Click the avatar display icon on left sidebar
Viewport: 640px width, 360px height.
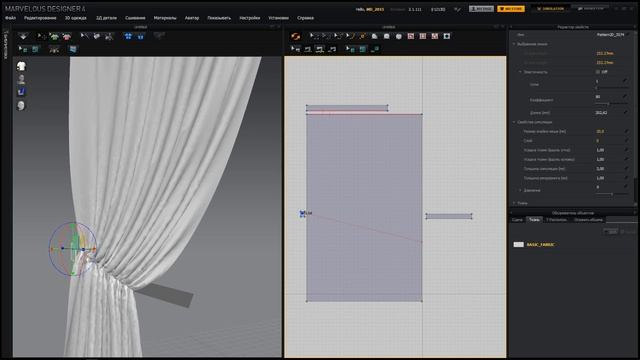[x=21, y=79]
